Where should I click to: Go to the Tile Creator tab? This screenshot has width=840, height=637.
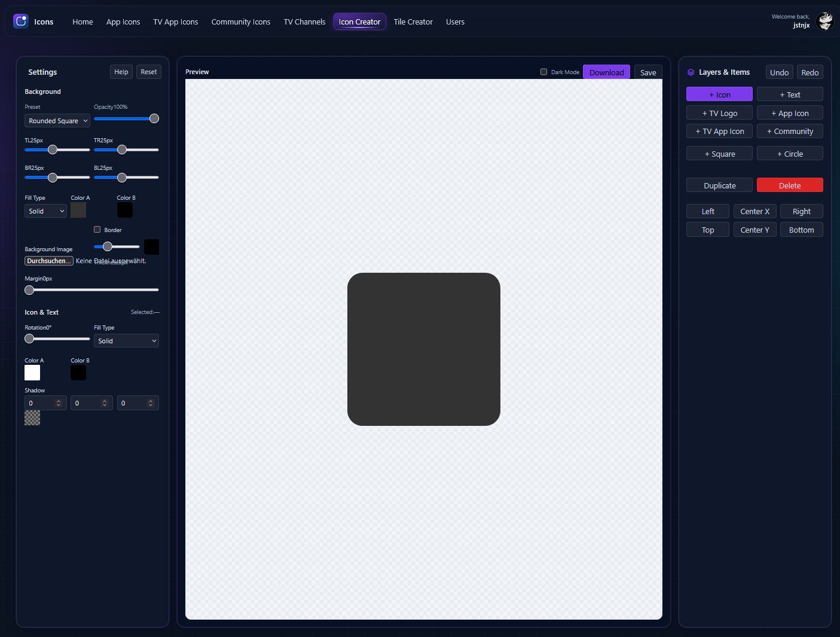[x=413, y=22]
